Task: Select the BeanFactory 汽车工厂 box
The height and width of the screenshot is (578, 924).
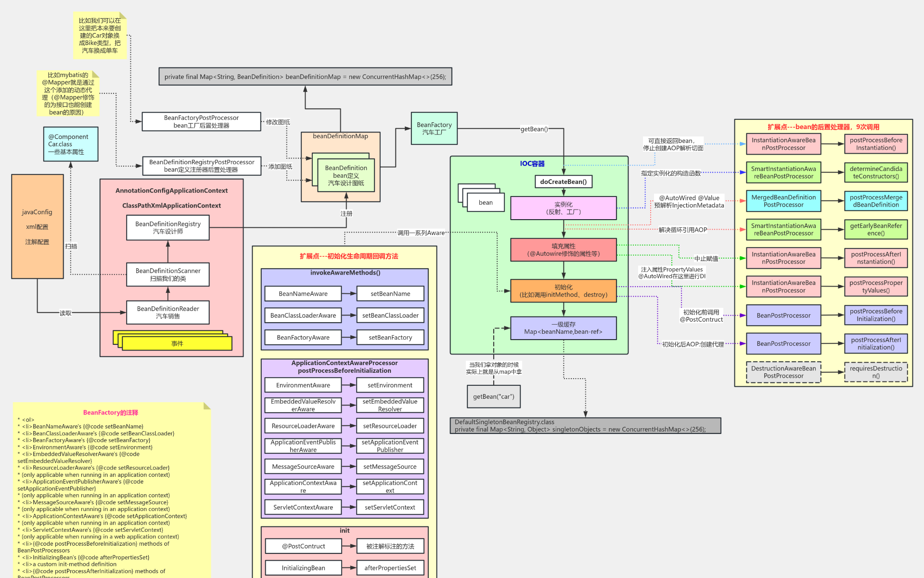Action: pos(434,128)
